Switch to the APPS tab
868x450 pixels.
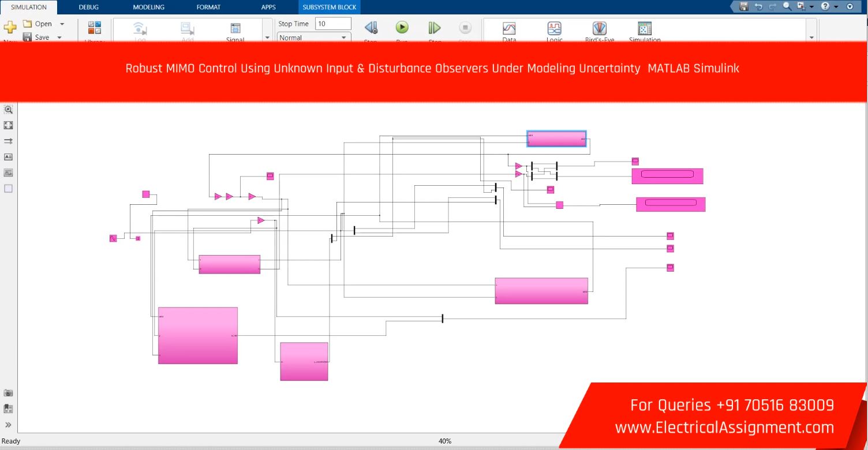pyautogui.click(x=268, y=7)
